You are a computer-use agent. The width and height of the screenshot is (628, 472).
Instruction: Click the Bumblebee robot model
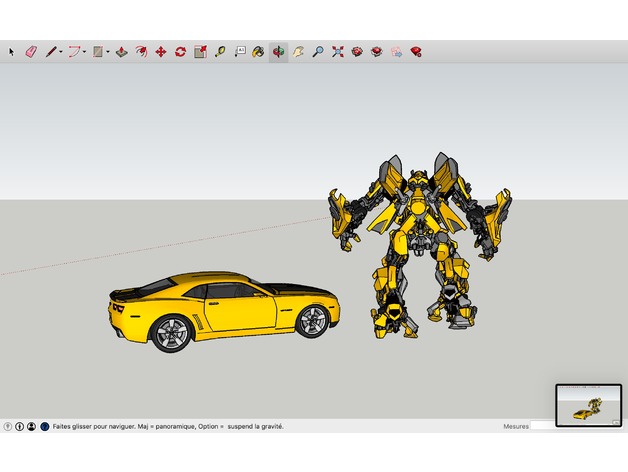pos(420,245)
